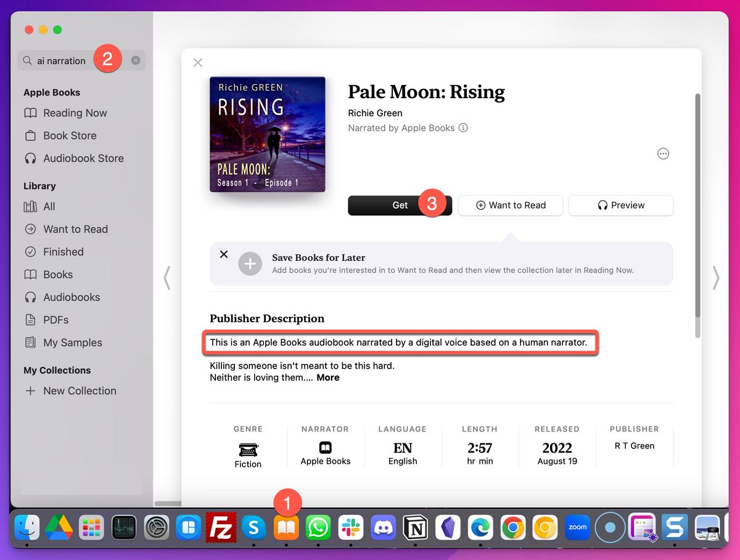
Task: Open Obsidian from the dock
Action: [448, 527]
